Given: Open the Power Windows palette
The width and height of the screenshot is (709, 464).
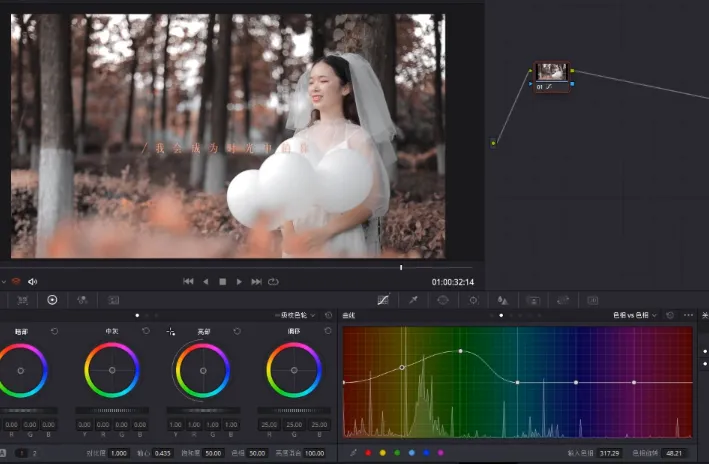Looking at the screenshot, I should tap(442, 300).
